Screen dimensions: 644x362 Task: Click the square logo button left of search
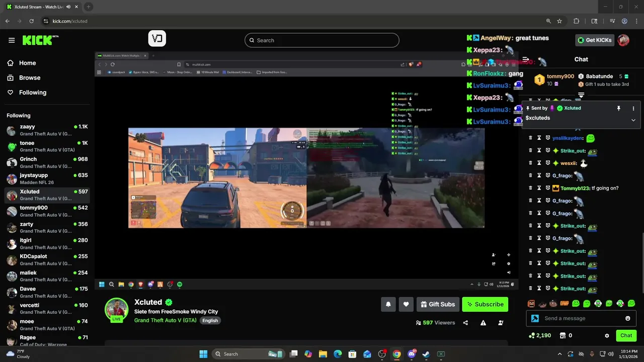[x=157, y=39]
